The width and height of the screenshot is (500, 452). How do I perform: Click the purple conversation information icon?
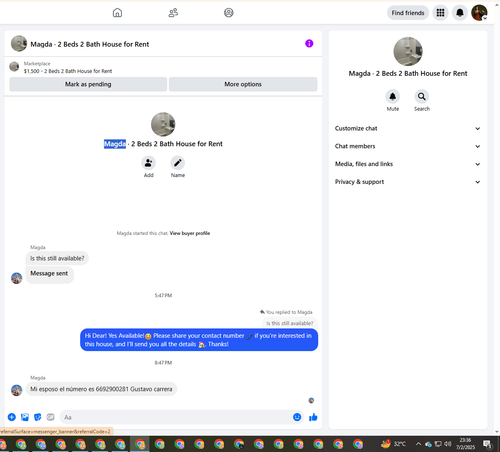[309, 43]
